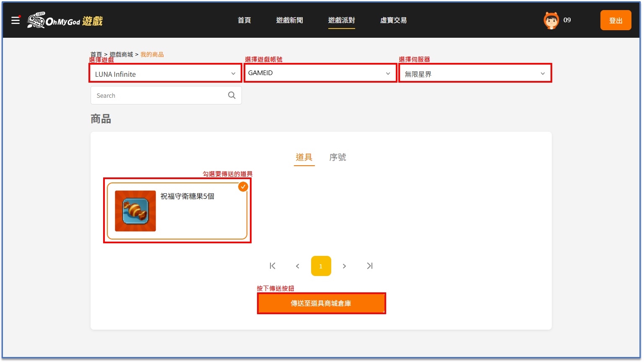Open the hamburger menu icon

click(16, 20)
